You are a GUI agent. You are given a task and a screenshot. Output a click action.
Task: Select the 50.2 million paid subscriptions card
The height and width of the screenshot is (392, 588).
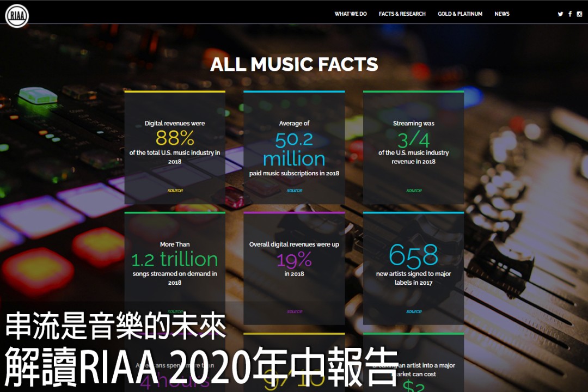pyautogui.click(x=294, y=147)
